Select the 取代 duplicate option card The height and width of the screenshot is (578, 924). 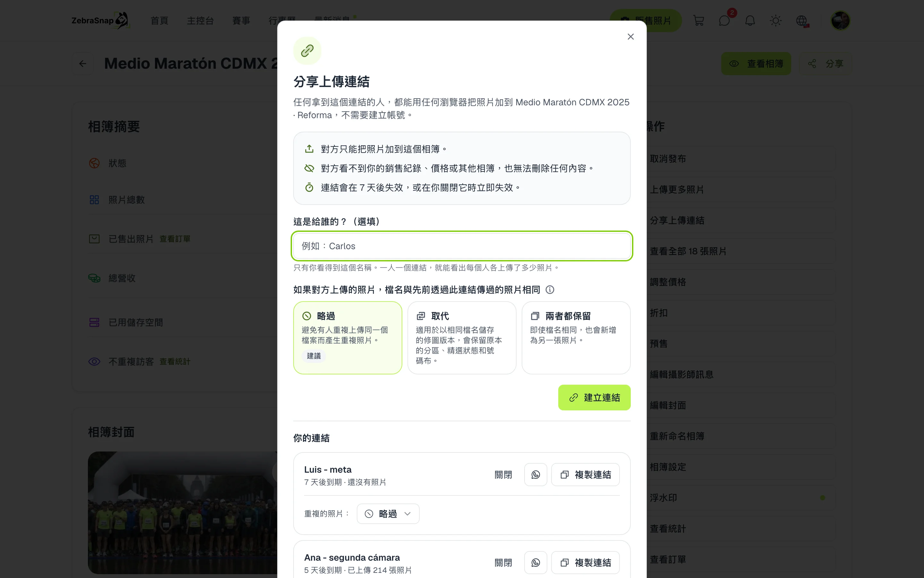[x=462, y=337]
